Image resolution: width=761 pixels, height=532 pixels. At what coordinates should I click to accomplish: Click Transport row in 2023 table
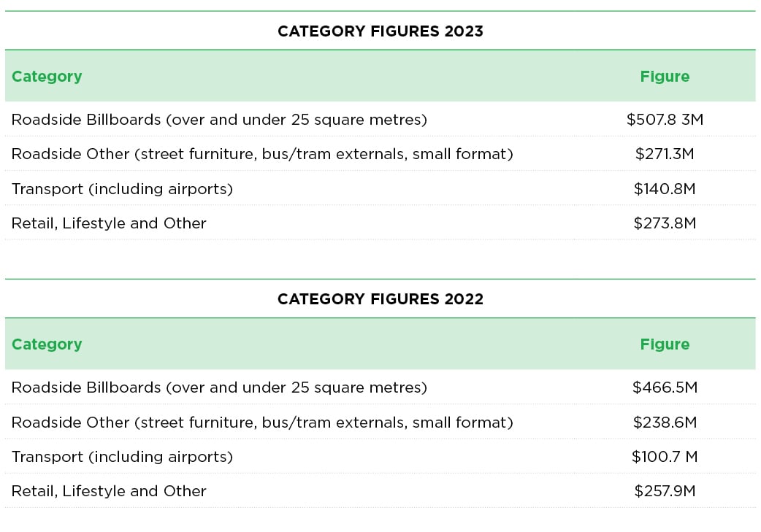click(x=380, y=188)
